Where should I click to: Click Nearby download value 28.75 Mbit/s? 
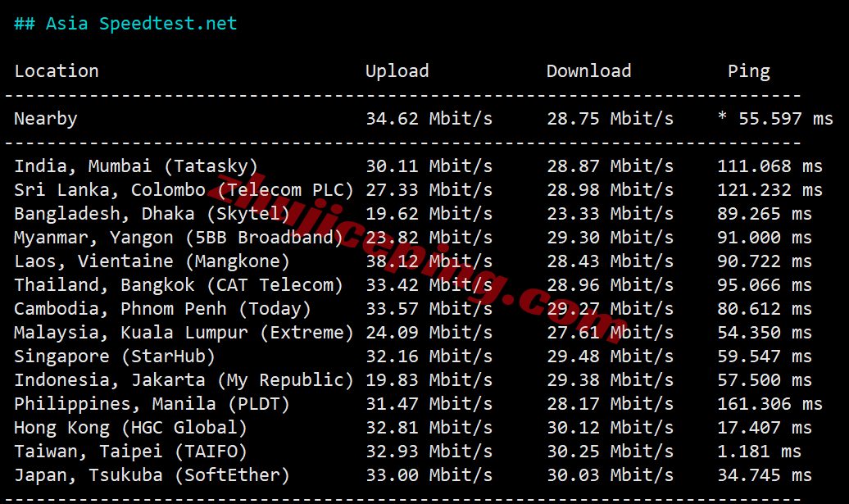point(611,119)
